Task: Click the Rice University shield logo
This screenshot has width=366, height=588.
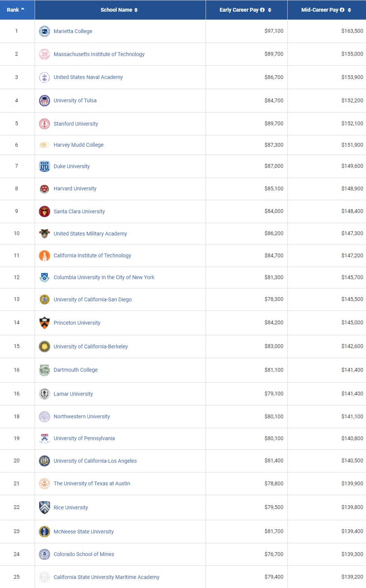Action: (x=44, y=507)
